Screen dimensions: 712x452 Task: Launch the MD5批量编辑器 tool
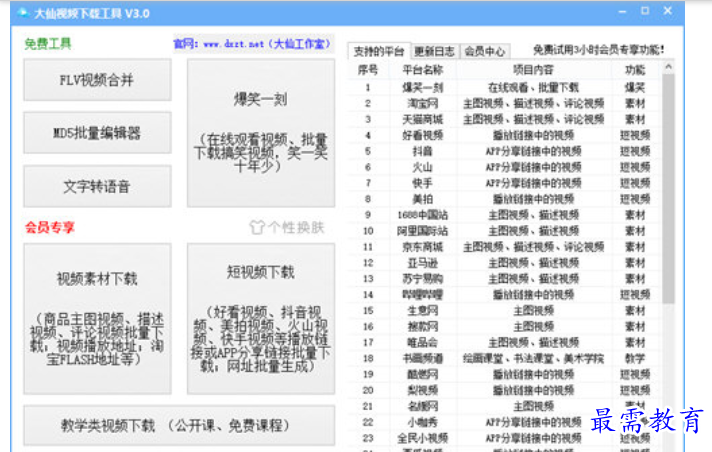coord(97,133)
